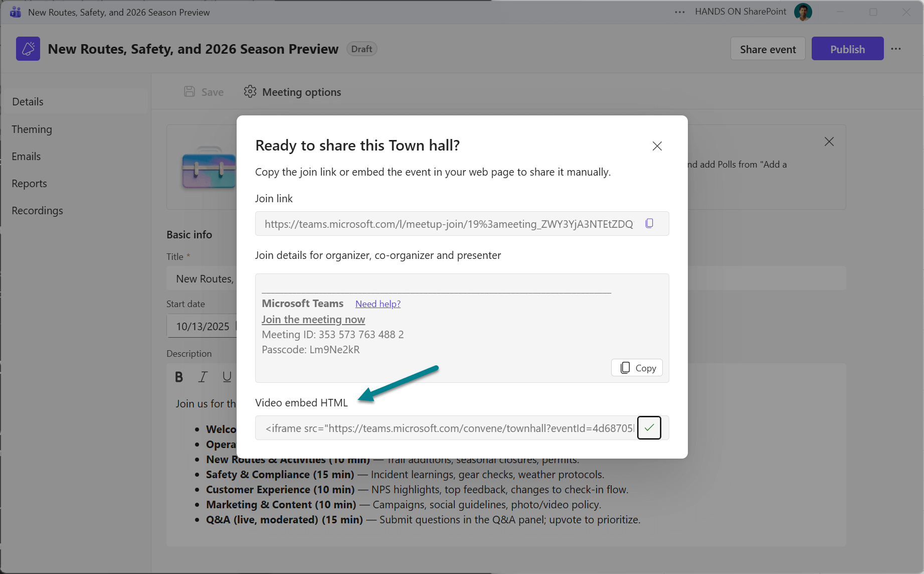Select the join link URL field
924x574 pixels.
(x=448, y=224)
